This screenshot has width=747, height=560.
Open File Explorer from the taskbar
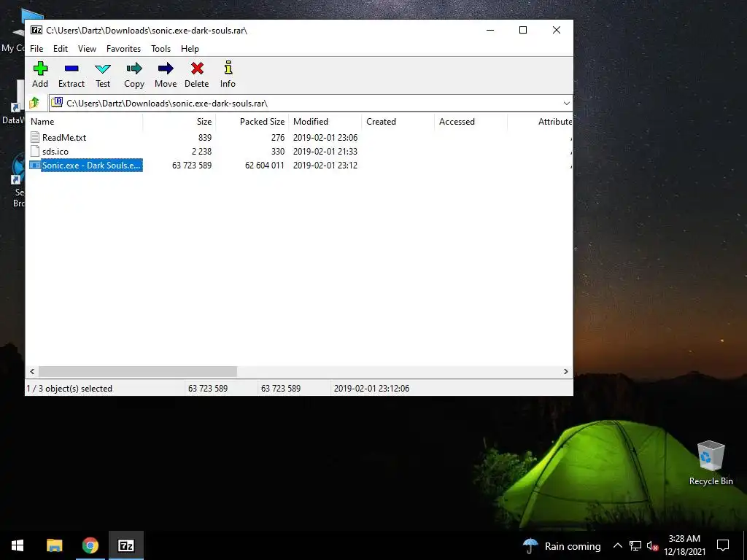pos(54,545)
